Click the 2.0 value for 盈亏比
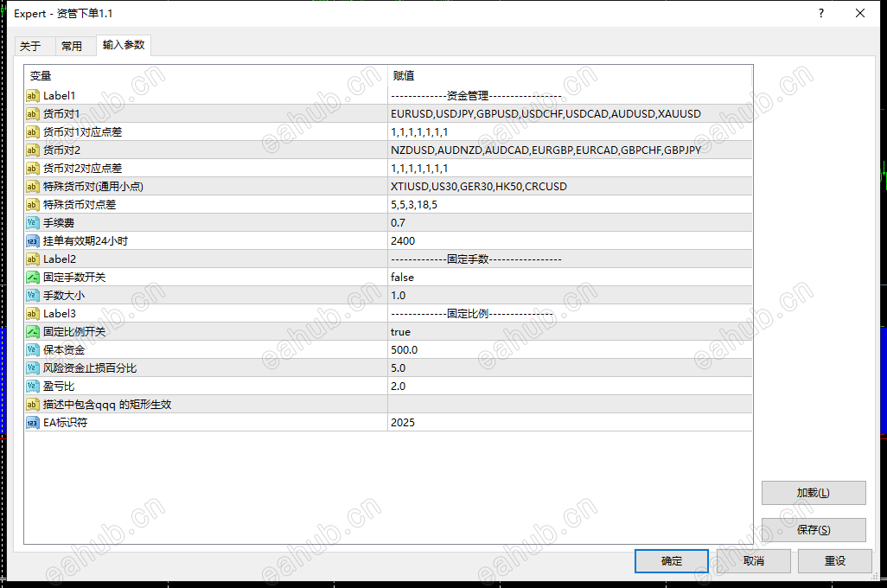Viewport: 887px width, 588px height. [x=571, y=386]
